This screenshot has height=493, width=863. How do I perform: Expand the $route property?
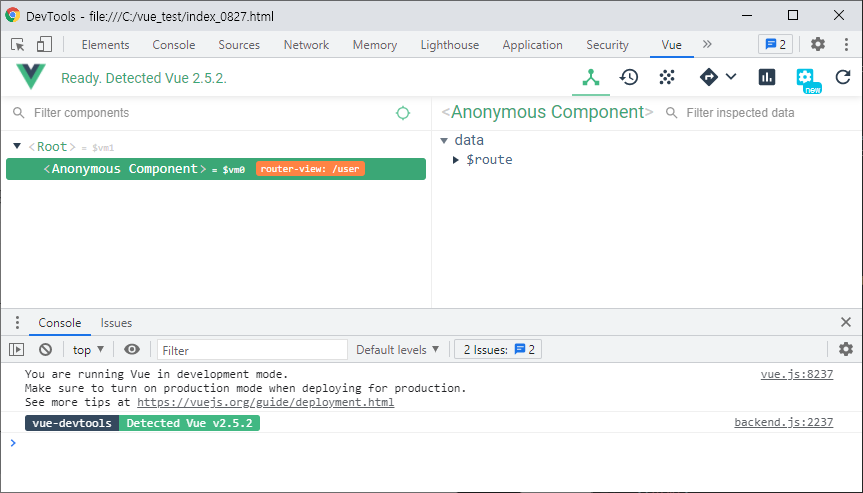pos(456,160)
